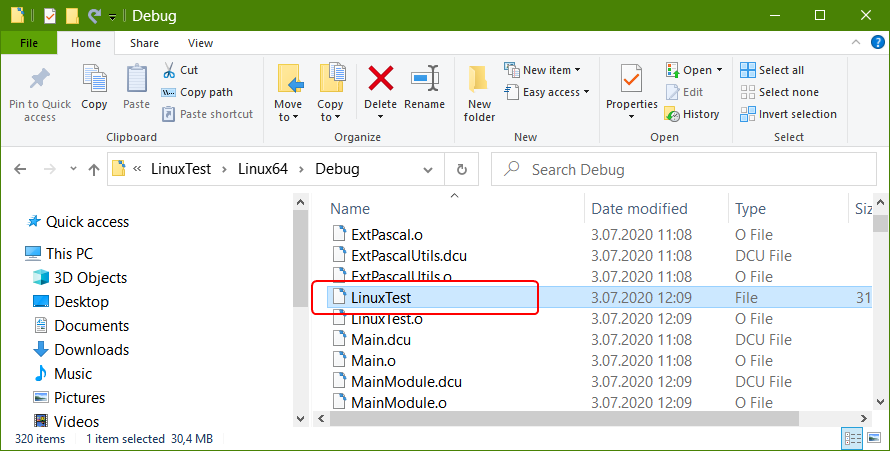Open Desktop in navigation pane
Screen dimensions: 890x451
point(71,302)
